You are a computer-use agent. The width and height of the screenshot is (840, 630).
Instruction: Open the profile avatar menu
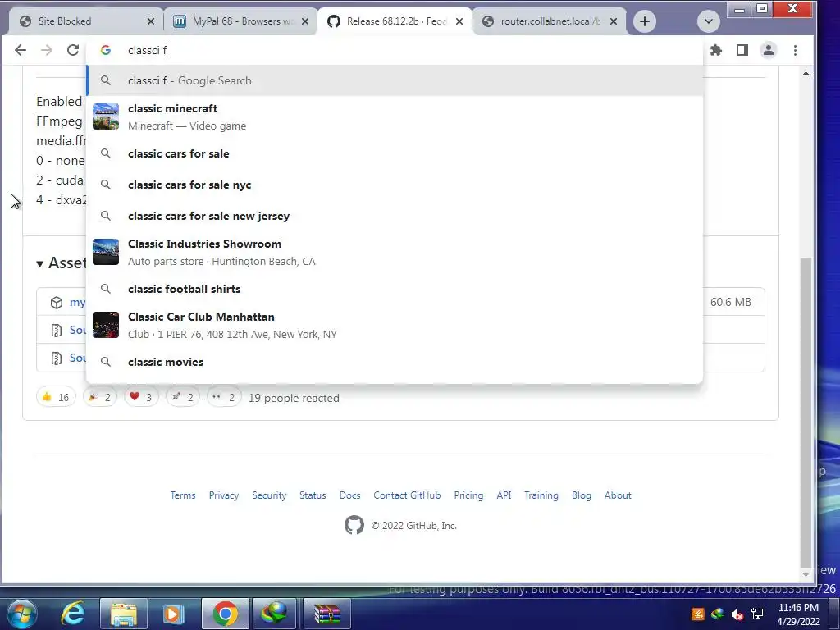768,50
